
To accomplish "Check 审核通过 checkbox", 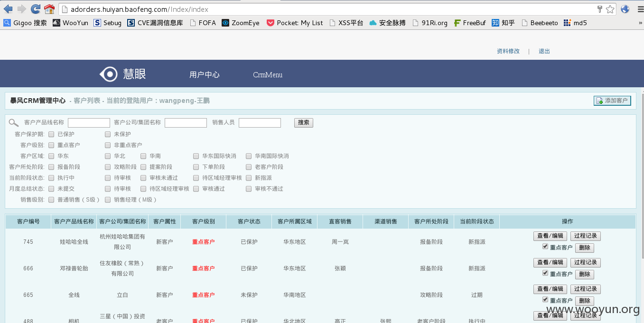I will click(x=196, y=189).
